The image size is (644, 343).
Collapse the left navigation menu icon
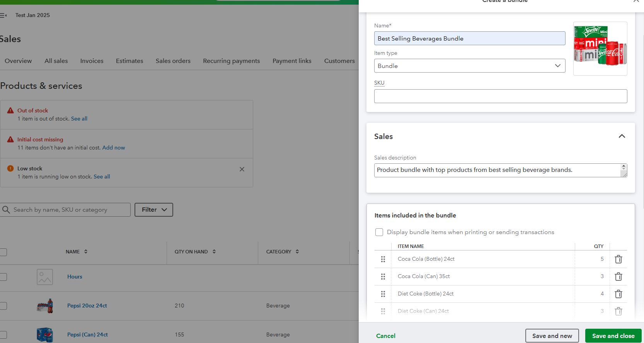pyautogui.click(x=3, y=15)
